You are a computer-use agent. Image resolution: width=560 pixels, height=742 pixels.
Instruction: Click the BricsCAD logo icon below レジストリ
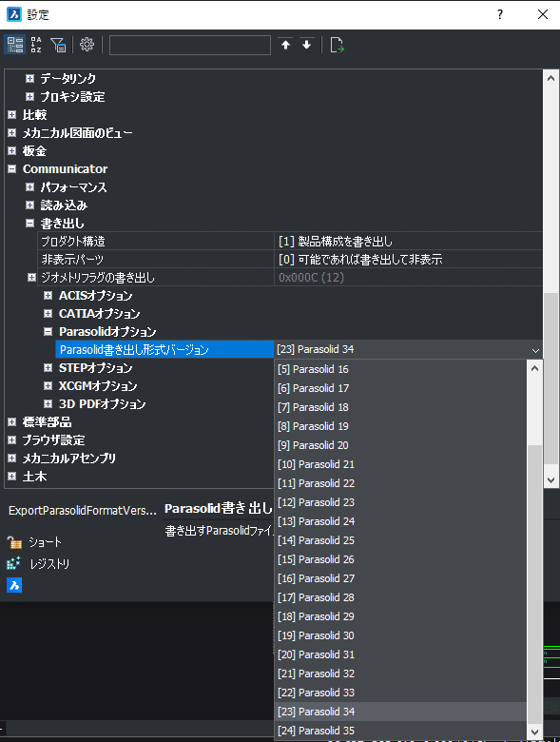[14, 585]
